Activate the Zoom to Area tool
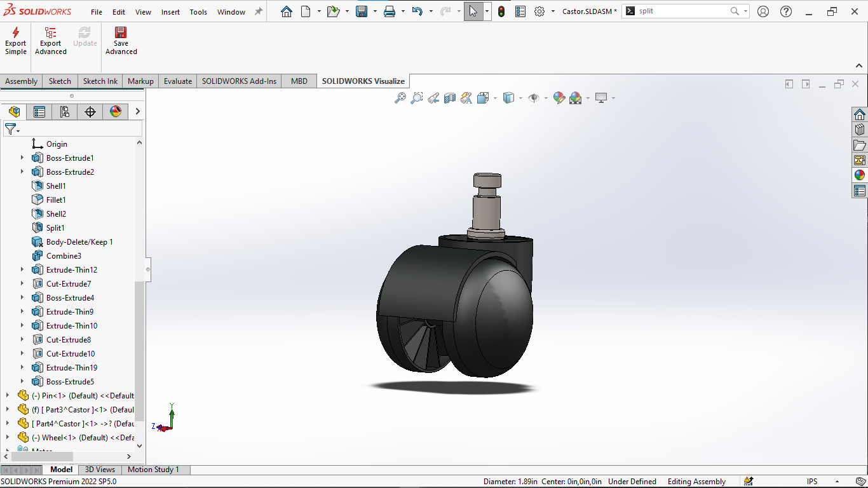Screen dimensions: 868x488 pos(417,98)
